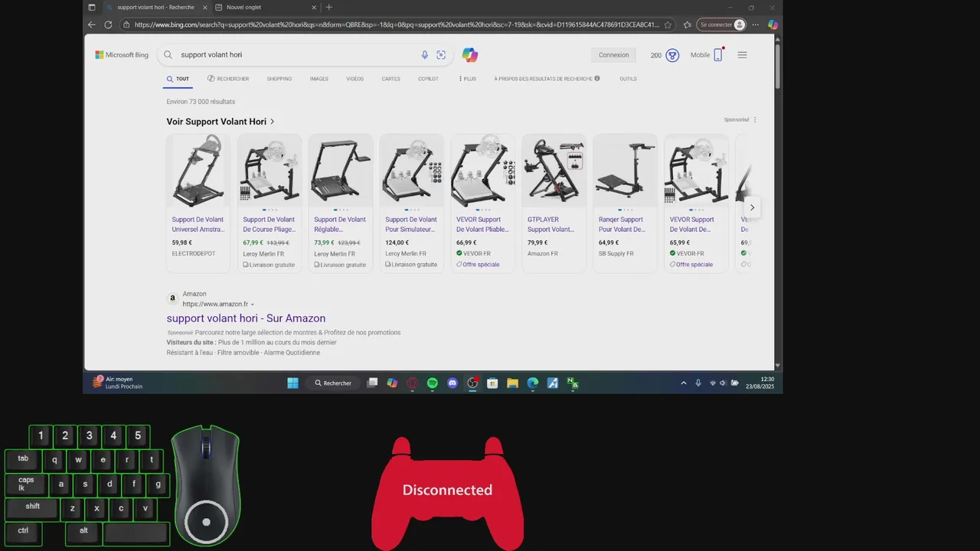The width and height of the screenshot is (980, 551).
Task: Reload the page with the refresh icon
Action: [x=108, y=24]
